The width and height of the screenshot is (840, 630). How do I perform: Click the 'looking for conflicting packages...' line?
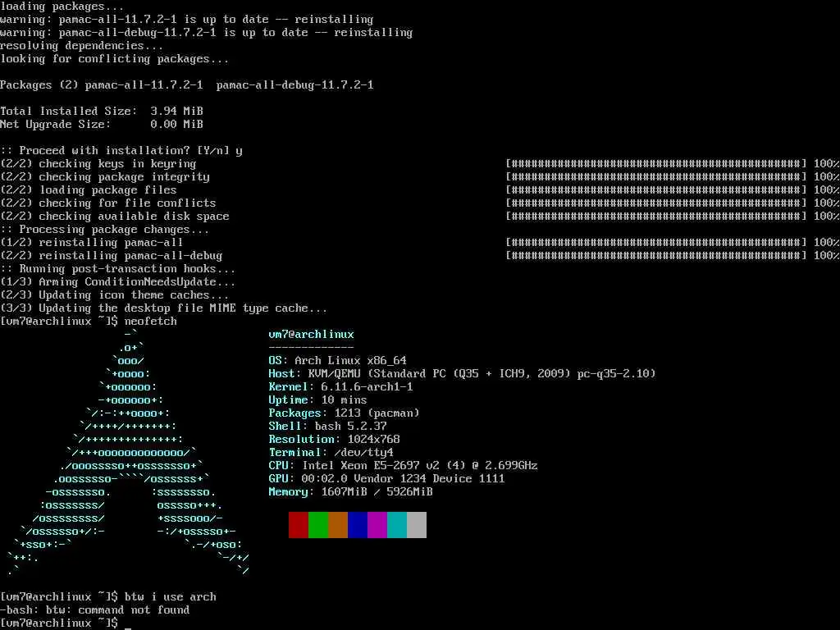click(115, 59)
